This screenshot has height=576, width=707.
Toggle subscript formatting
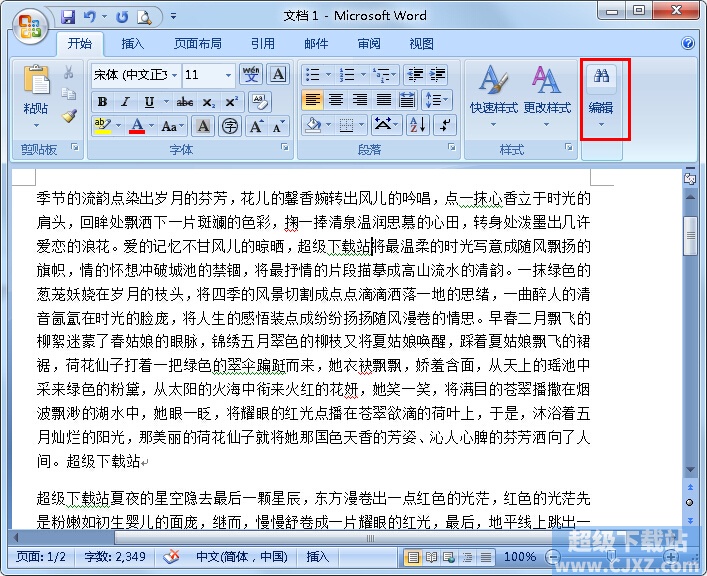208,102
